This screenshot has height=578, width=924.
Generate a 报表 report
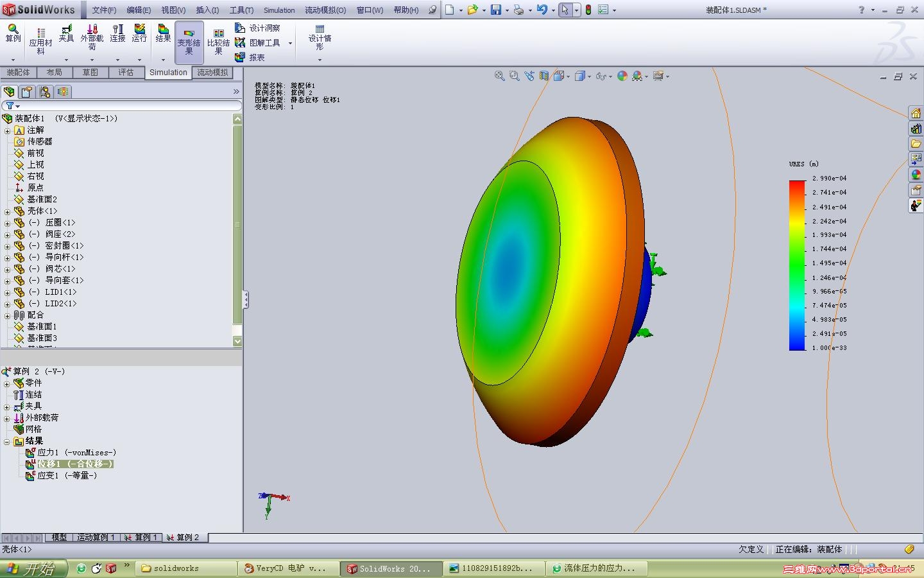click(x=250, y=57)
